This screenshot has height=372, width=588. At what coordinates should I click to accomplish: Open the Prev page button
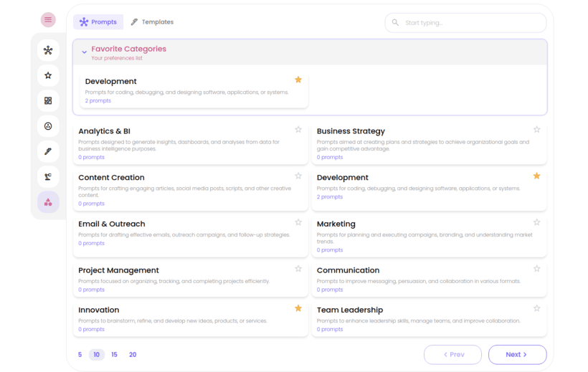[452, 355]
